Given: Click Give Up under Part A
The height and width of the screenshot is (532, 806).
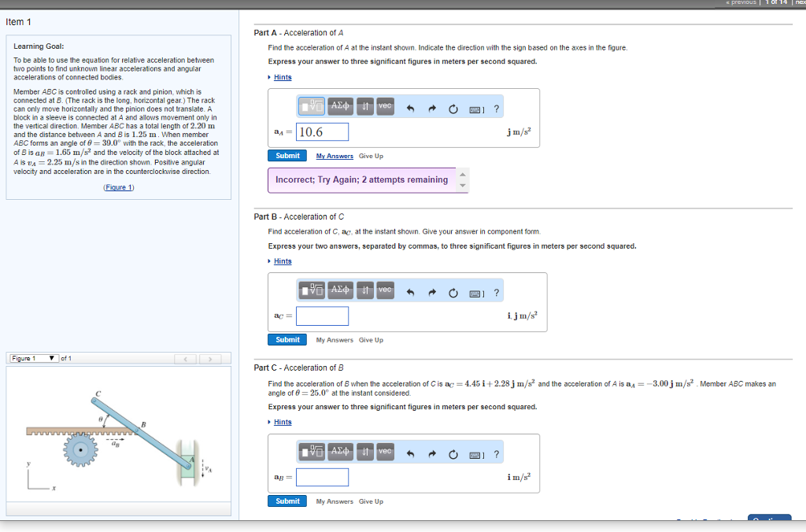Looking at the screenshot, I should coord(370,155).
